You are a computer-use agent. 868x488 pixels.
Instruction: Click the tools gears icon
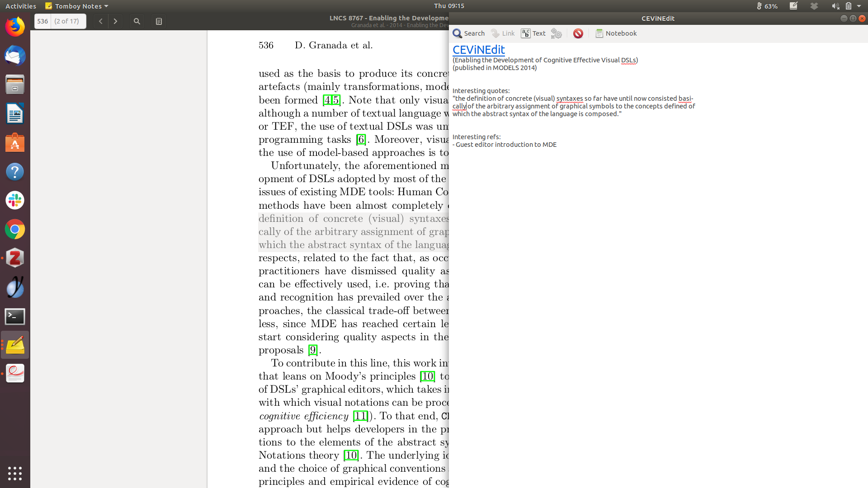[557, 33]
